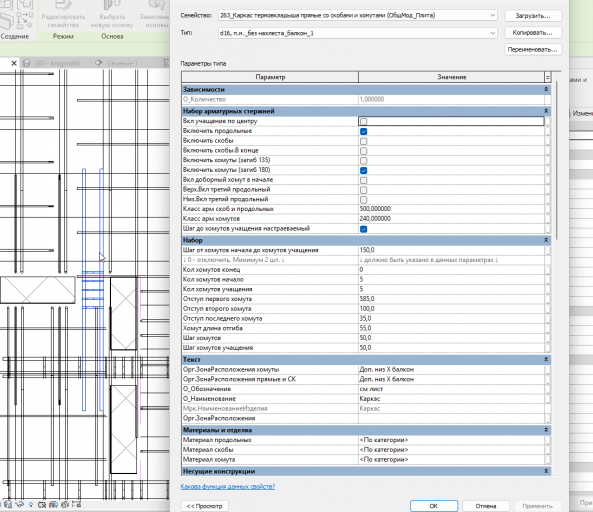The height and width of the screenshot is (512, 593).
Task: Click О_Обозначение value 'см лист'
Action: click(451, 389)
